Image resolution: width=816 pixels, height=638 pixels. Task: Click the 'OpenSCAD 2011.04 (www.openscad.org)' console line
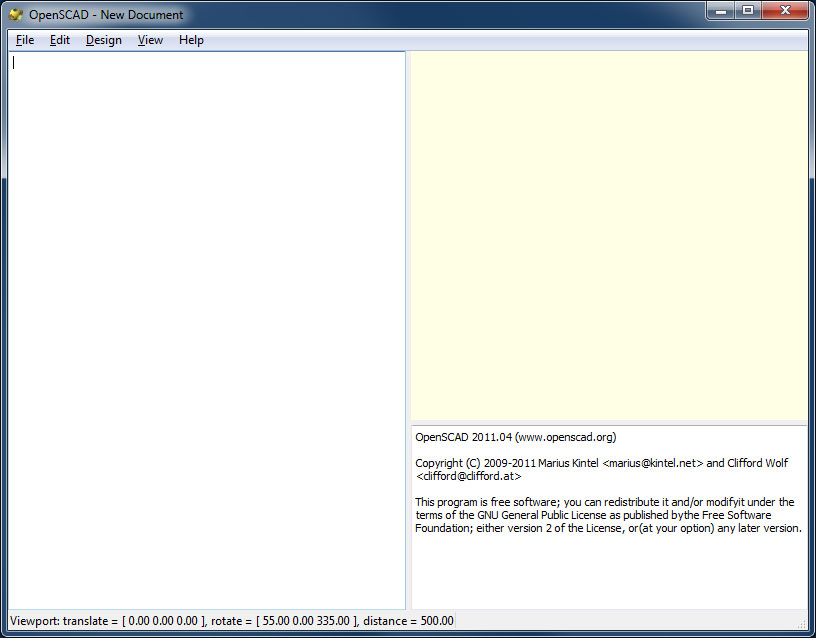515,437
